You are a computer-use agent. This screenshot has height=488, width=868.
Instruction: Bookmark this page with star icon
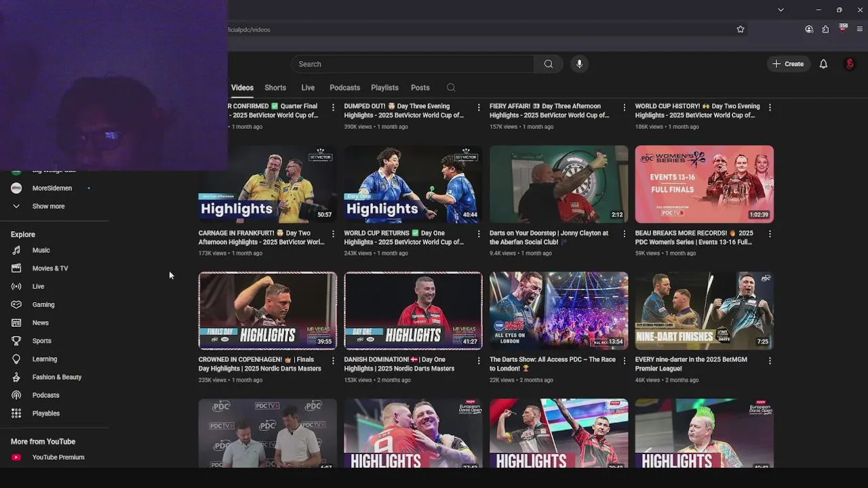point(741,29)
